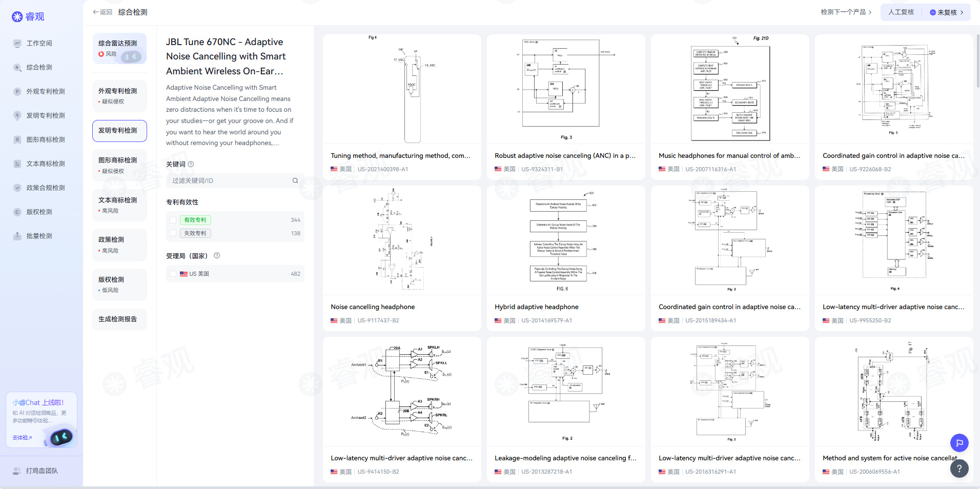Click the 返回 back link
980x489 pixels.
(103, 12)
